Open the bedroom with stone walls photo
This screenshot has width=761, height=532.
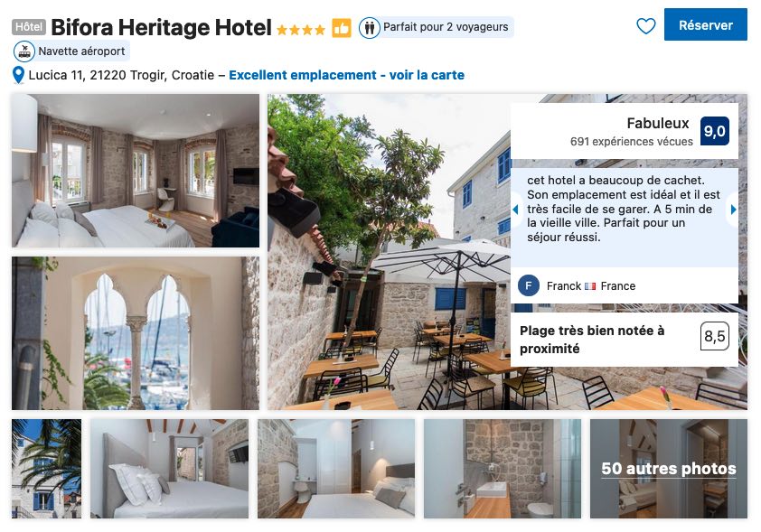pos(136,171)
